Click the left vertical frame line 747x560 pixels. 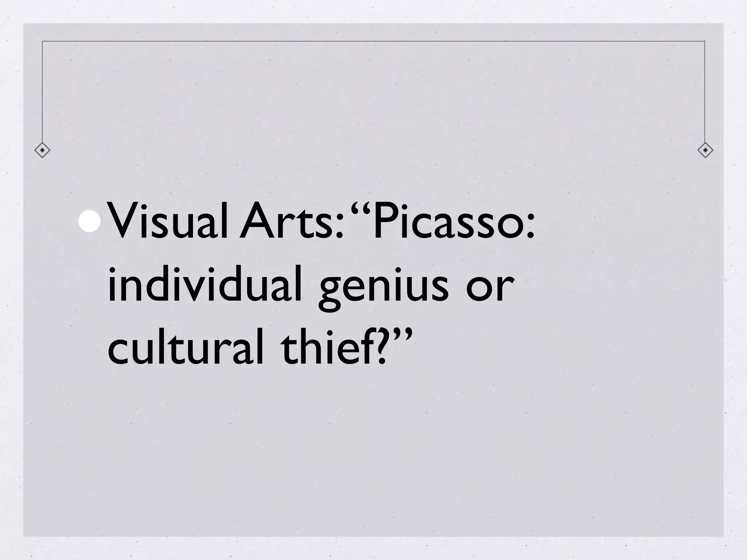click(x=42, y=92)
